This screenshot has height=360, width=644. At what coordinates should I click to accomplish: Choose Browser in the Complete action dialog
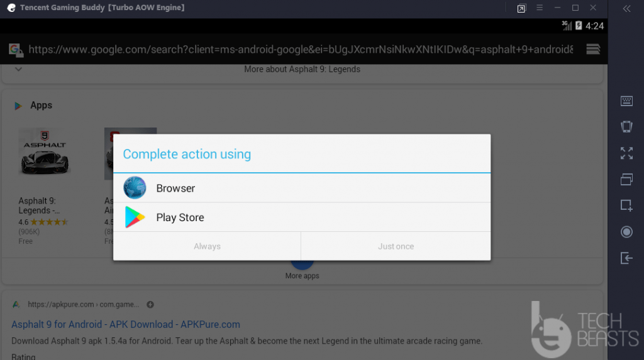pos(302,188)
